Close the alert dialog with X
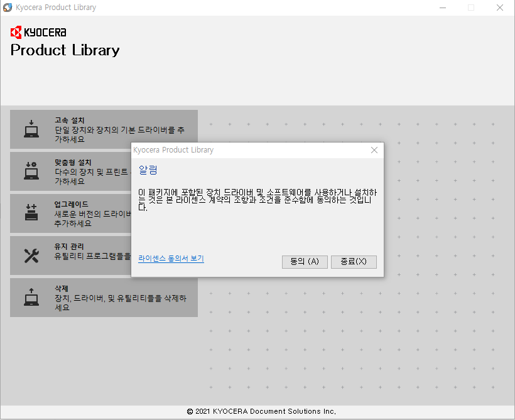This screenshot has height=420, width=515. coord(374,150)
